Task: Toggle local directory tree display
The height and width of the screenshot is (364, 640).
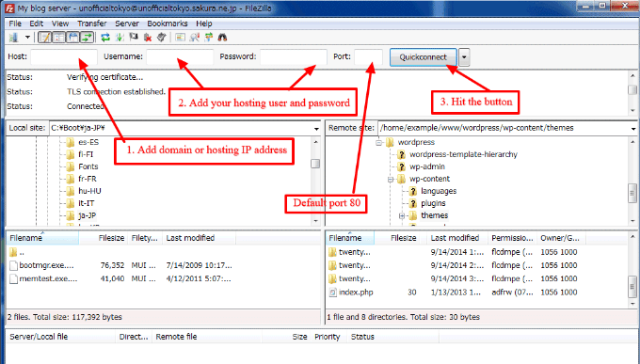Action: click(x=58, y=38)
